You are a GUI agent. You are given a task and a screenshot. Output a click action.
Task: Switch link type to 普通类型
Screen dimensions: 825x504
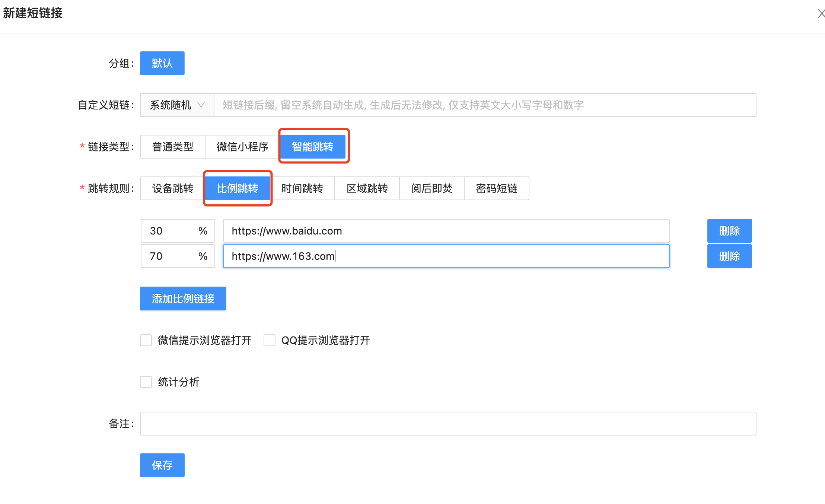pos(173,147)
